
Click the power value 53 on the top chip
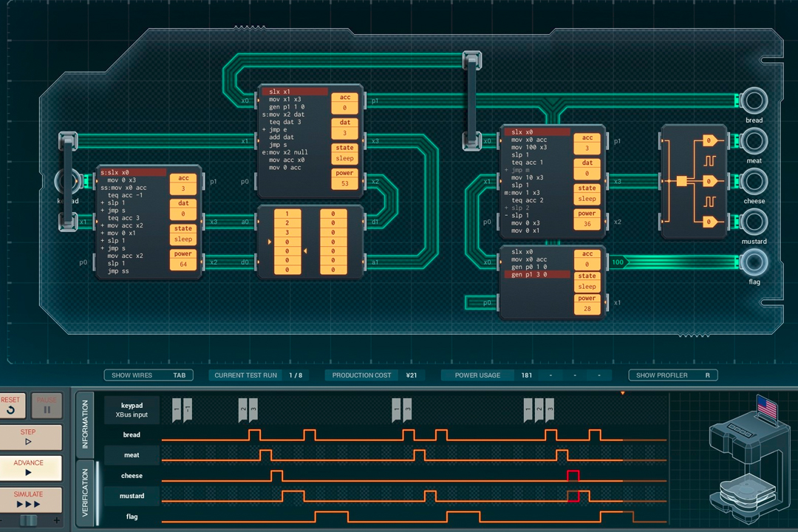[x=344, y=183]
